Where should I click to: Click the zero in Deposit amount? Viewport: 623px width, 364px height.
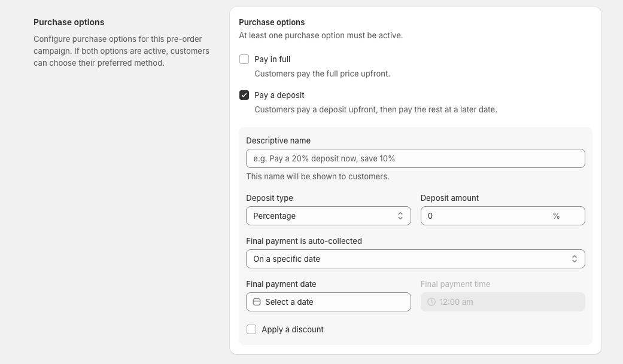click(x=430, y=216)
